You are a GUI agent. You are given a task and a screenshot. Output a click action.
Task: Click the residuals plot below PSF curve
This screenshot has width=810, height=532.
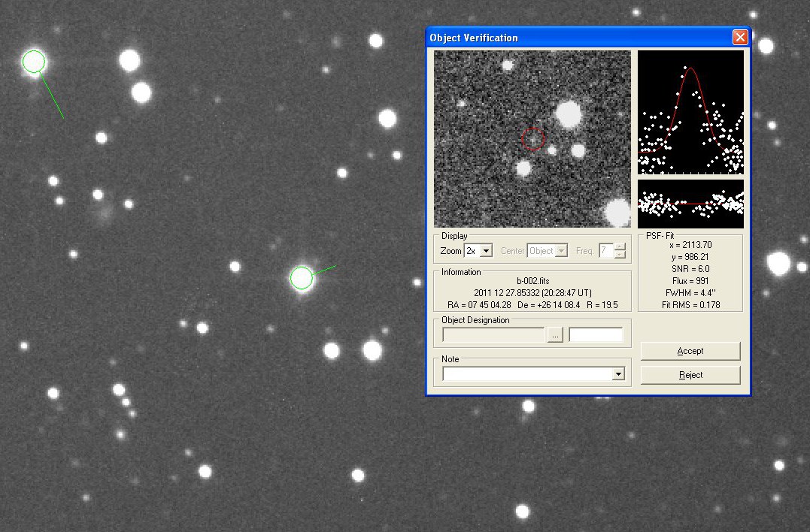point(690,203)
